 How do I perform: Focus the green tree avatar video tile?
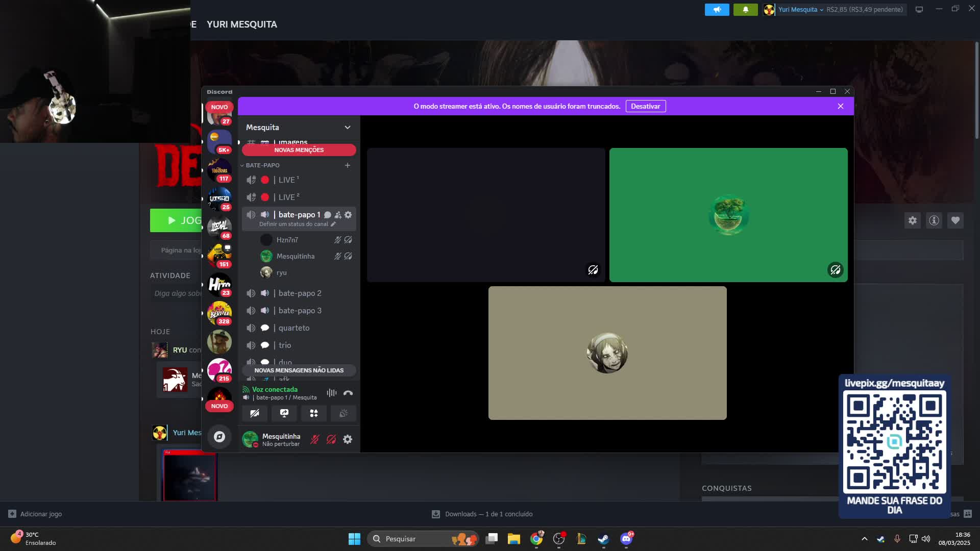[728, 215]
